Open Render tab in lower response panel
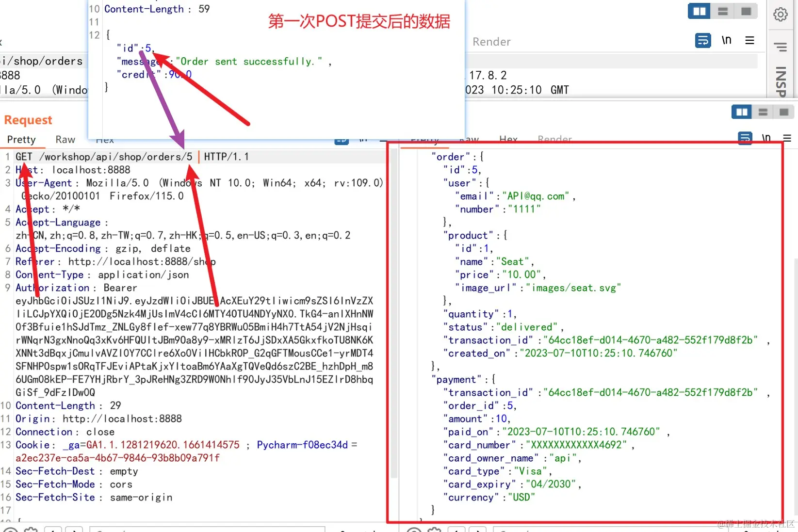 (554, 139)
